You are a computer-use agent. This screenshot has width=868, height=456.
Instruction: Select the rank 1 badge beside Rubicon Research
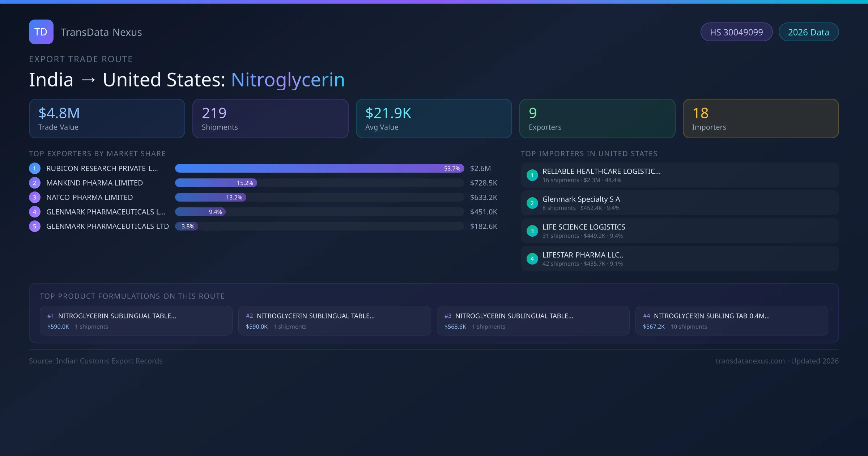tap(35, 168)
